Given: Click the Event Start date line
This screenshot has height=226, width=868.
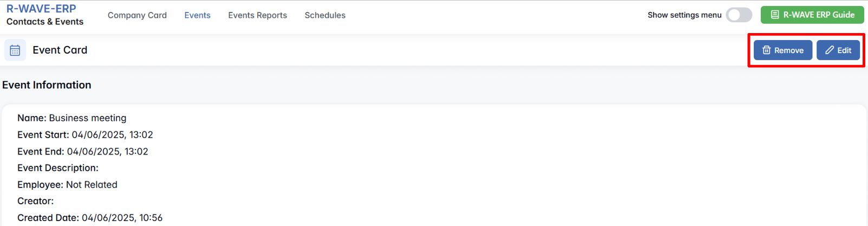Looking at the screenshot, I should point(85,135).
